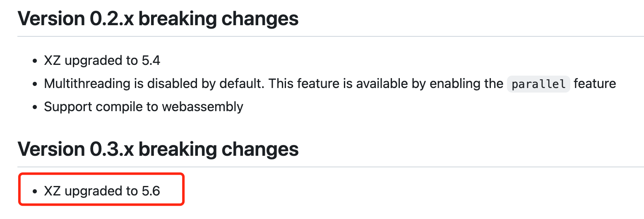The height and width of the screenshot is (219, 644).
Task: Click the "Version 0.2.x breaking changes" heading
Action: [x=158, y=19]
